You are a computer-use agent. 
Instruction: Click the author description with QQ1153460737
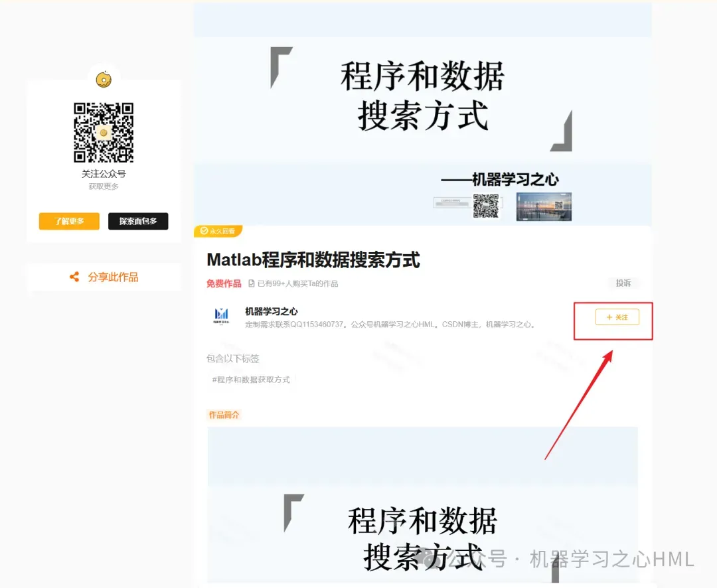[x=391, y=324]
